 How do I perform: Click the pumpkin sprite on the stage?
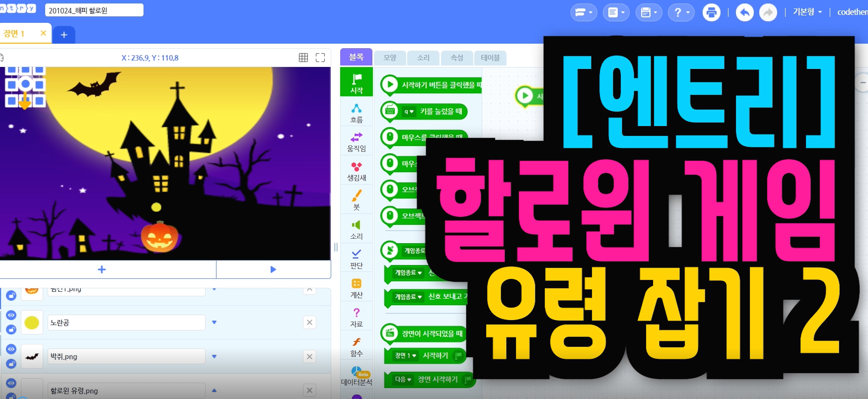coord(160,237)
